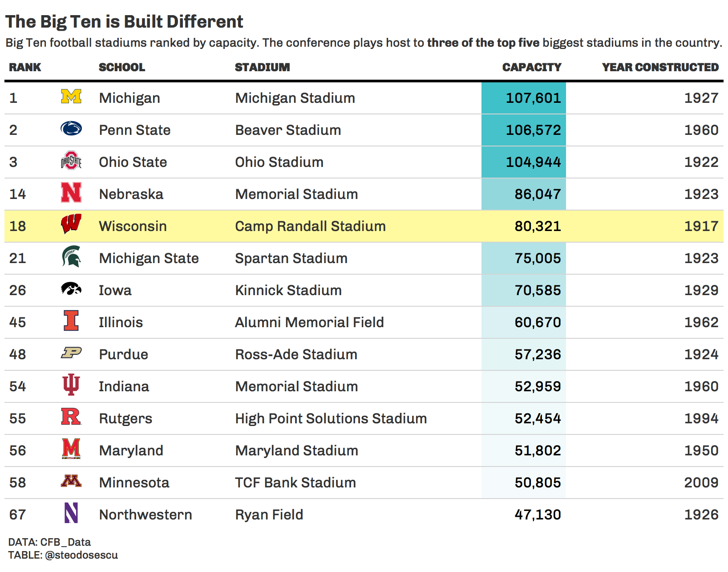Click the Michigan State school name

pyautogui.click(x=149, y=258)
